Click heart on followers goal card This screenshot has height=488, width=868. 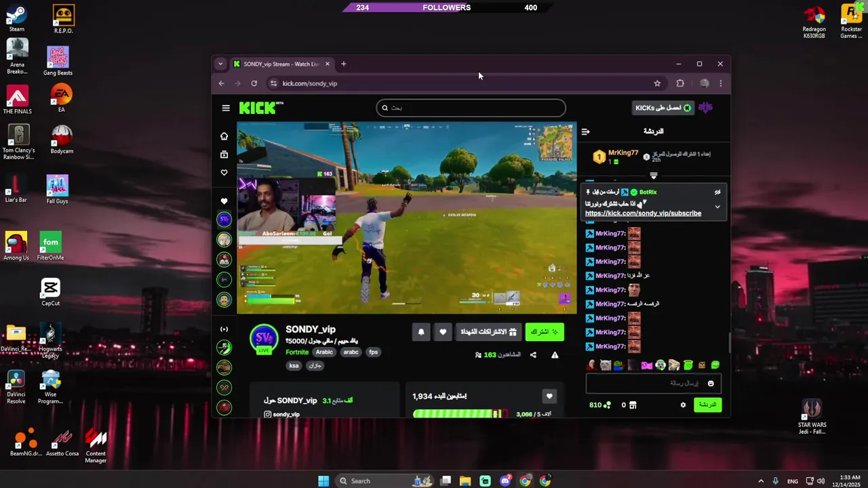(549, 396)
